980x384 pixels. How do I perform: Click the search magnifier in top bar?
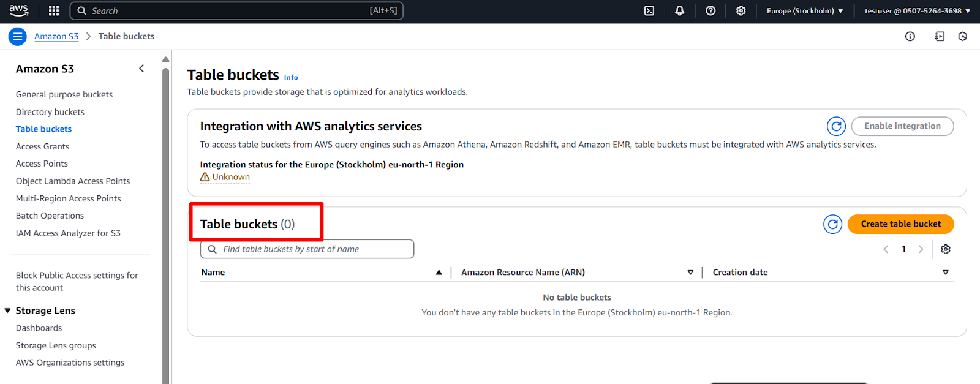coord(81,10)
